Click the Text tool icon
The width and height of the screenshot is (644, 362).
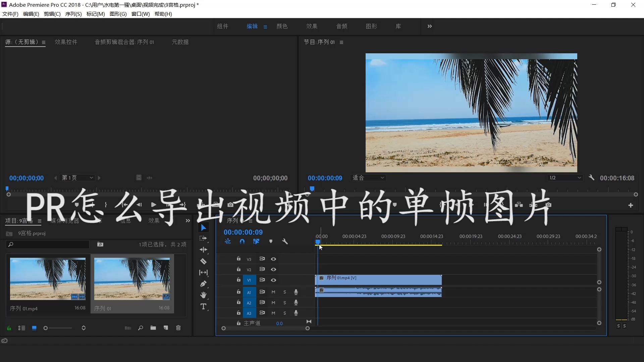203,307
